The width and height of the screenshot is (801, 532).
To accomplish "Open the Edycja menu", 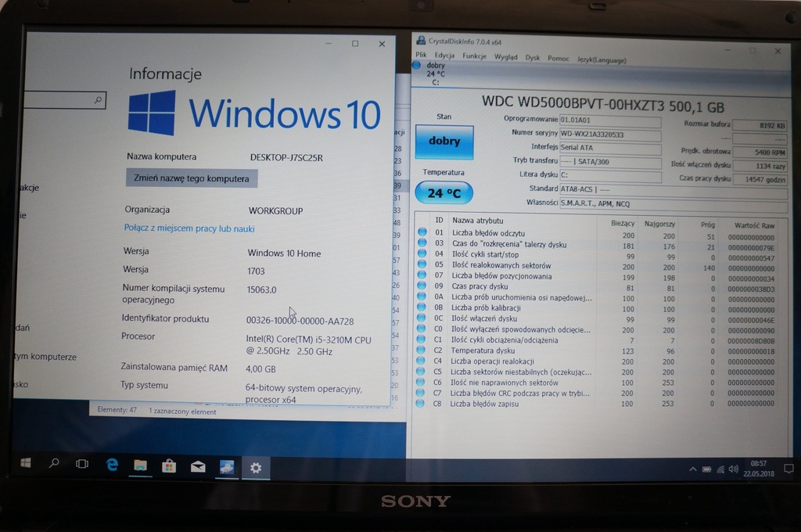I will point(444,56).
